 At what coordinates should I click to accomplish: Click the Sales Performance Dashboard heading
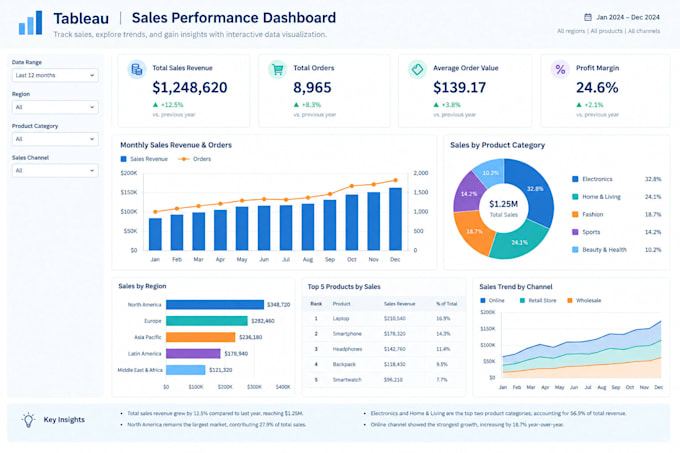pos(234,18)
